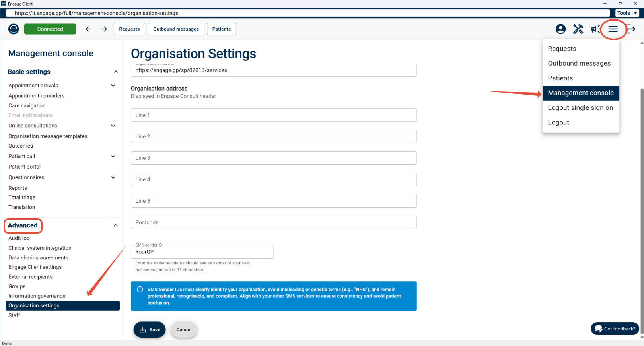Open the Patients toolbar button

coord(222,29)
